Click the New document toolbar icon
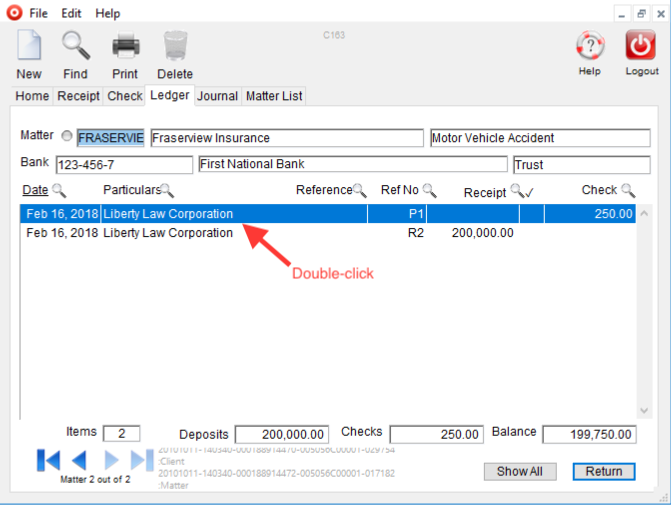This screenshot has height=505, width=671. (x=29, y=46)
